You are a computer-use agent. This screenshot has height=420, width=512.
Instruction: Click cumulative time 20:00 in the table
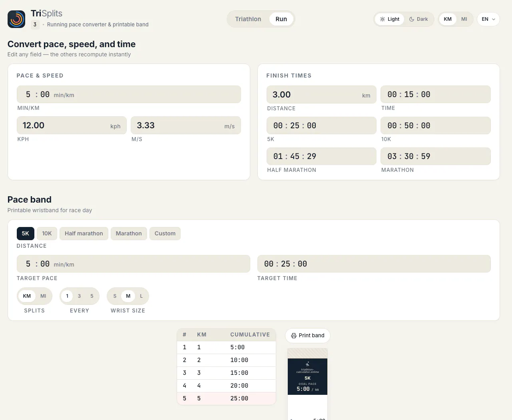pos(239,386)
